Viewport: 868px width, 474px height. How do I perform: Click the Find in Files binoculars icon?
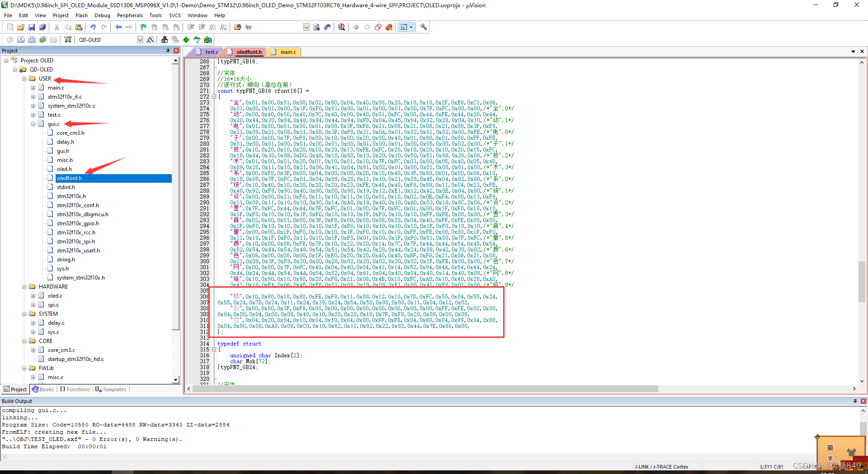(x=316, y=27)
